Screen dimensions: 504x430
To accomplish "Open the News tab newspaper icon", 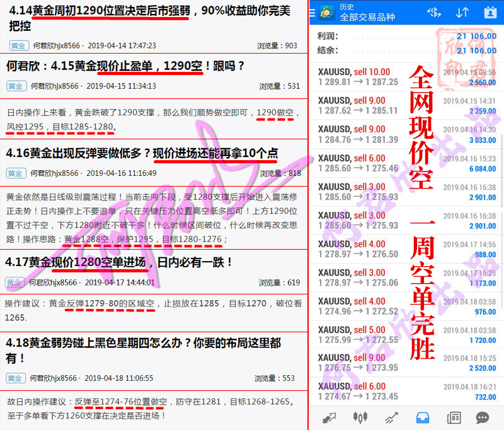I will click(x=453, y=417).
